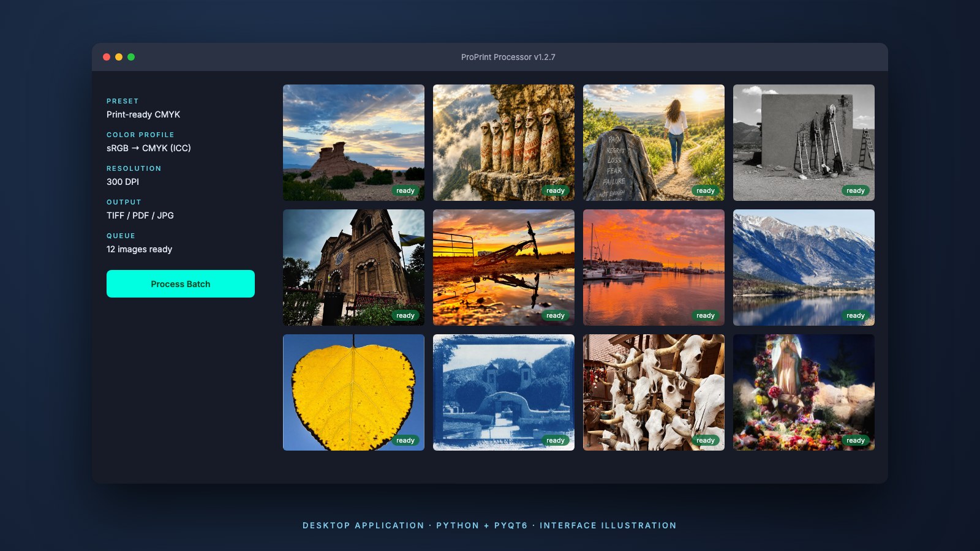The height and width of the screenshot is (551, 980).
Task: Open the cliff statues above clouds thumbnail
Action: tap(503, 143)
